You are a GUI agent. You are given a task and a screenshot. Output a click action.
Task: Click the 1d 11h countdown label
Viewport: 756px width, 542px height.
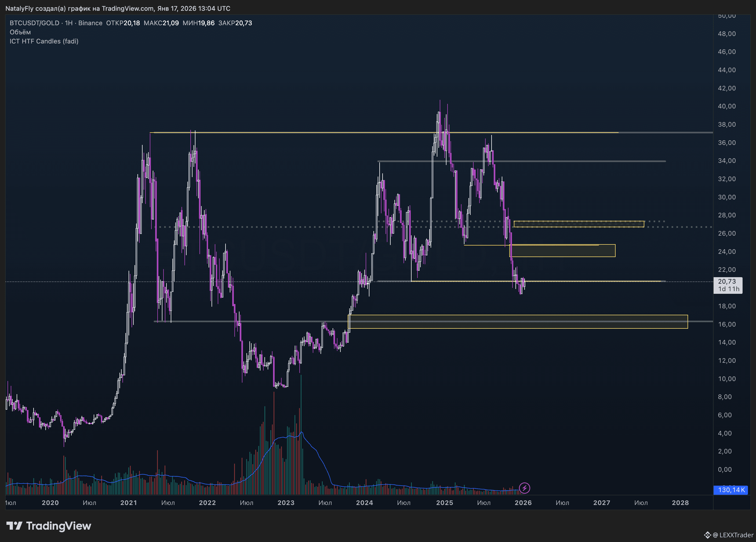[x=729, y=289]
